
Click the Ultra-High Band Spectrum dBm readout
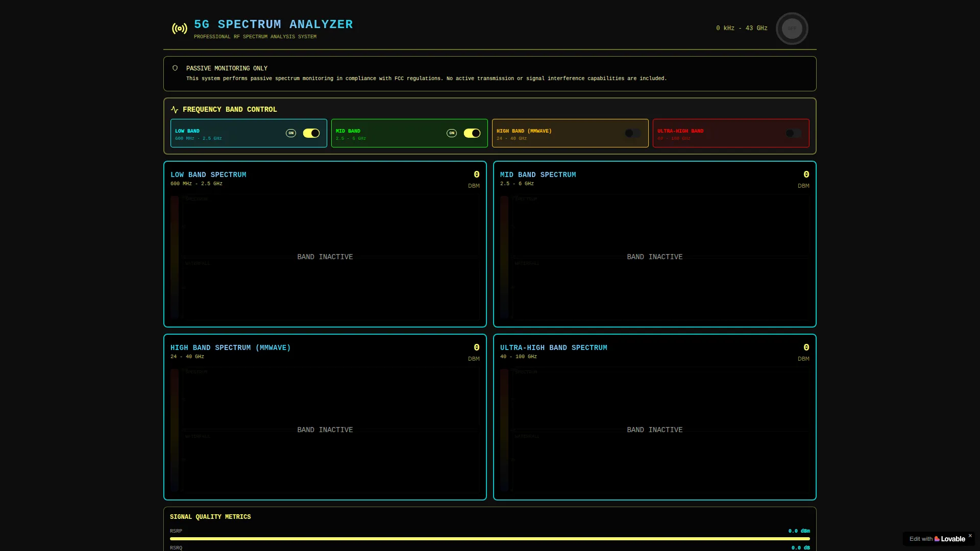point(803,352)
